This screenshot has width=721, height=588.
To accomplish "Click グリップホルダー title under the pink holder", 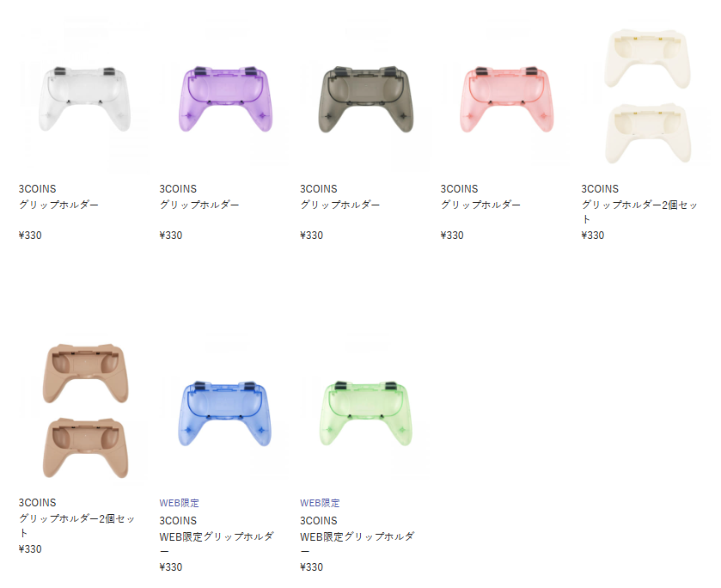I will pyautogui.click(x=480, y=205).
